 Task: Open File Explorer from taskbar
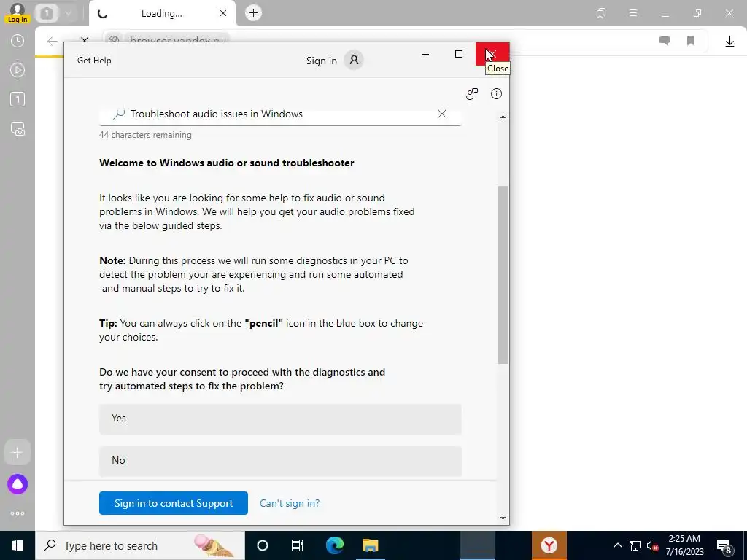(370, 545)
